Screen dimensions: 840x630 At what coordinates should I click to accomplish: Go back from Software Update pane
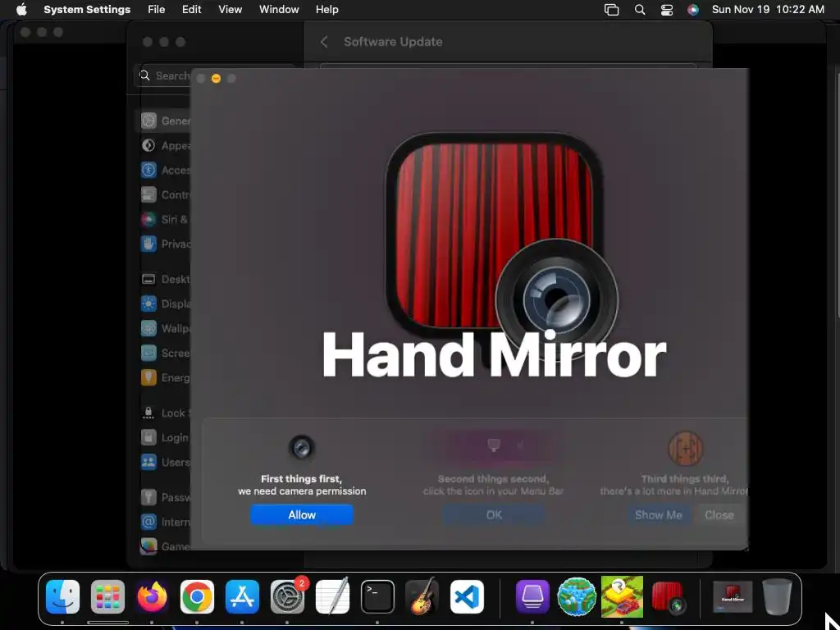click(324, 42)
